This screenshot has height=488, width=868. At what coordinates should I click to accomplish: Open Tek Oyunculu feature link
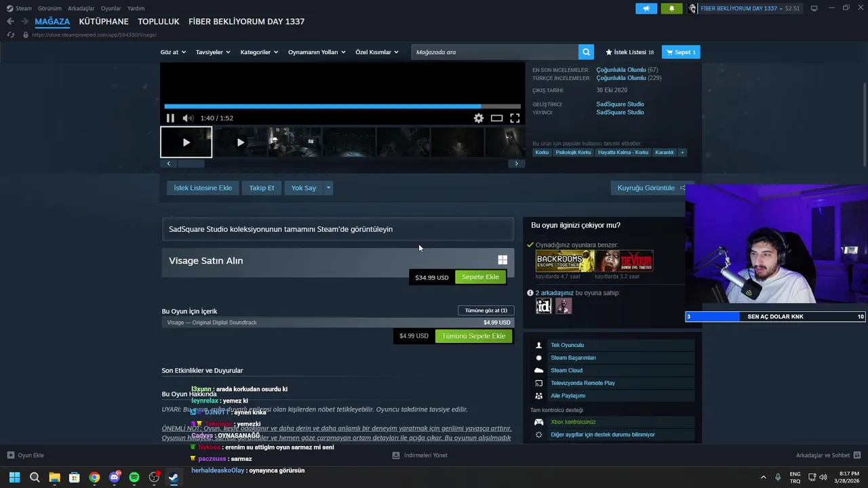pos(567,345)
